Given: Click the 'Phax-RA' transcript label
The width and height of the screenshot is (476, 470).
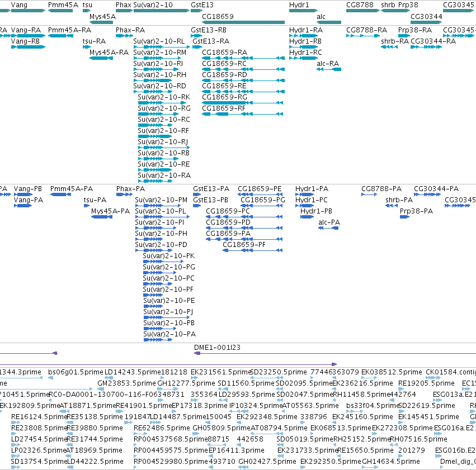Looking at the screenshot, I should click(x=130, y=30).
